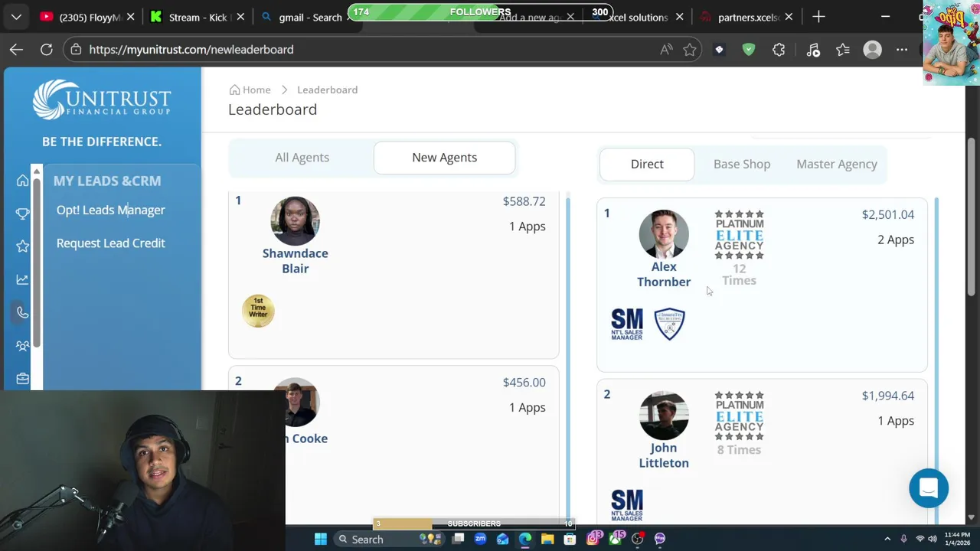Viewport: 980px width, 551px height.
Task: Click the 1st Time Writer gold badge
Action: (258, 311)
